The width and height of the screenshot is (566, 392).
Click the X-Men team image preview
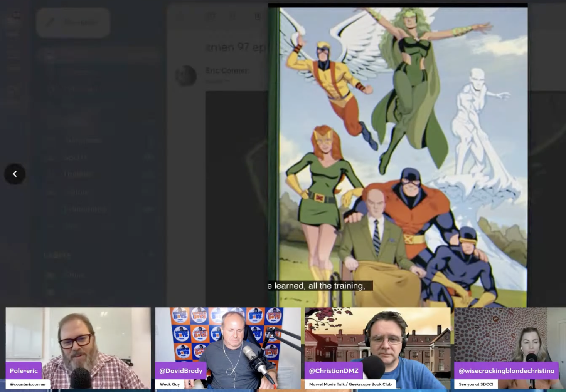pos(398,156)
